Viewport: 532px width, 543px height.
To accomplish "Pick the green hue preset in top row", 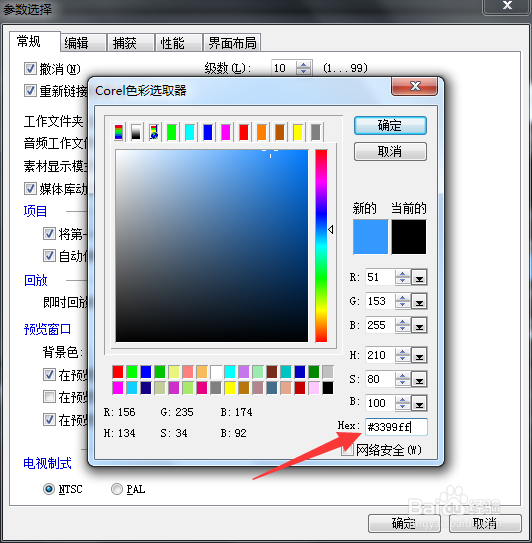I will coord(172,132).
